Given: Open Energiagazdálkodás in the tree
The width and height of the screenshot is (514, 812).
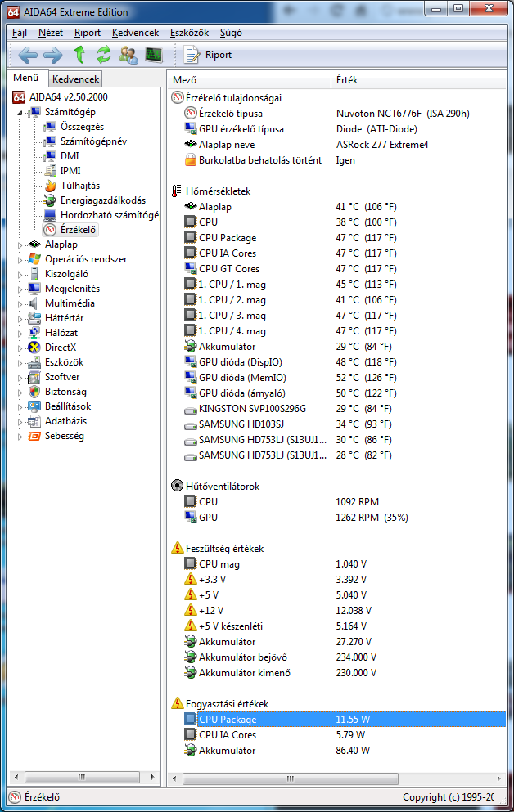Looking at the screenshot, I should click(x=102, y=200).
